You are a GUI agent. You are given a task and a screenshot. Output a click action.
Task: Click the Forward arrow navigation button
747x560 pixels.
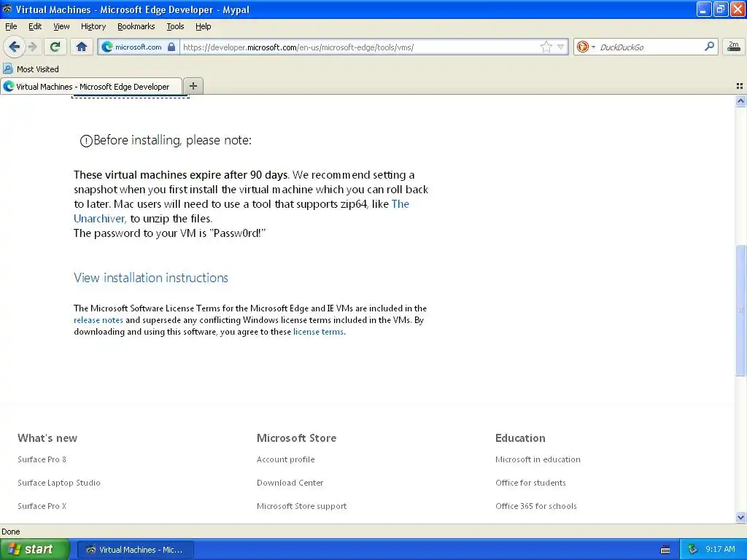point(32,47)
